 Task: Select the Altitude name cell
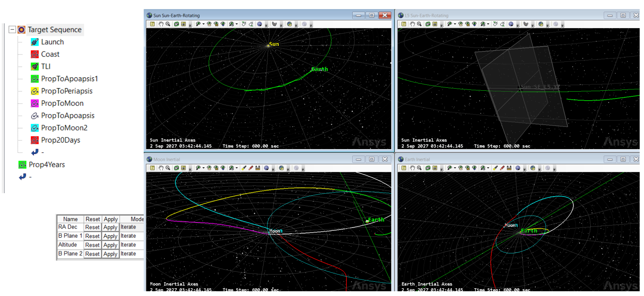click(70, 245)
